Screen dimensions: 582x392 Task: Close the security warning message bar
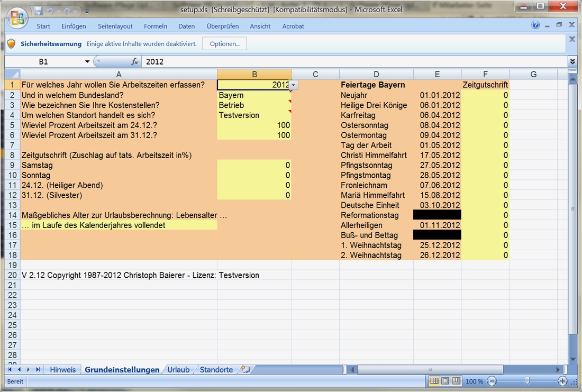pyautogui.click(x=572, y=39)
